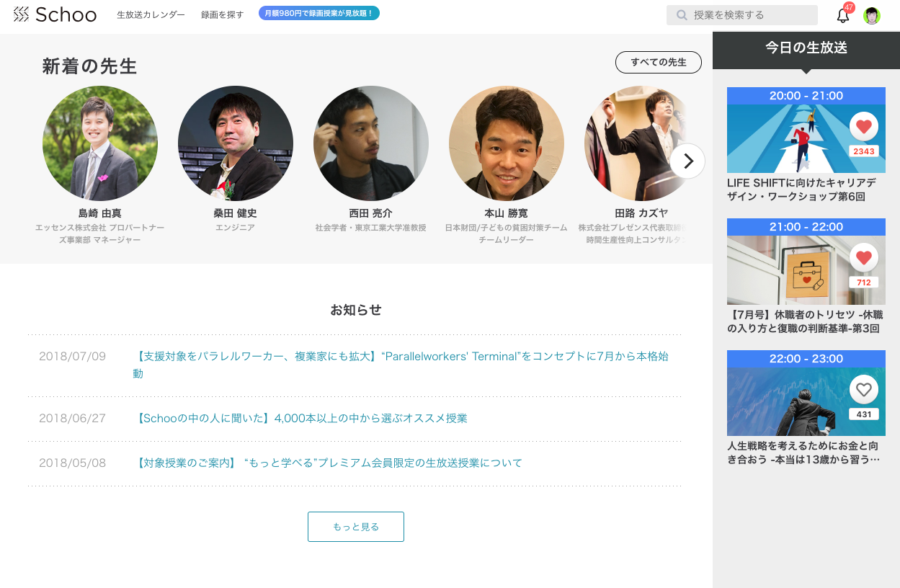Open the user avatar profile menu
Viewport: 900px width, 588px height.
click(872, 15)
